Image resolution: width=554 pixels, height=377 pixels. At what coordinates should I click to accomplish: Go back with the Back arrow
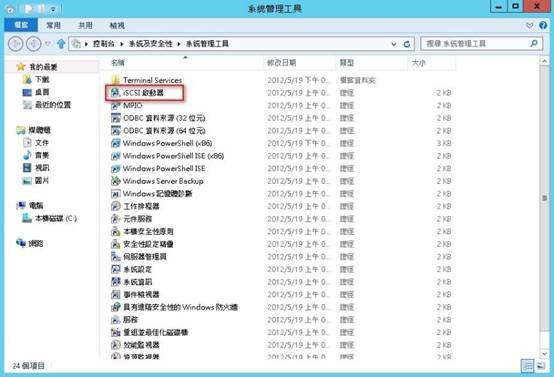point(16,44)
